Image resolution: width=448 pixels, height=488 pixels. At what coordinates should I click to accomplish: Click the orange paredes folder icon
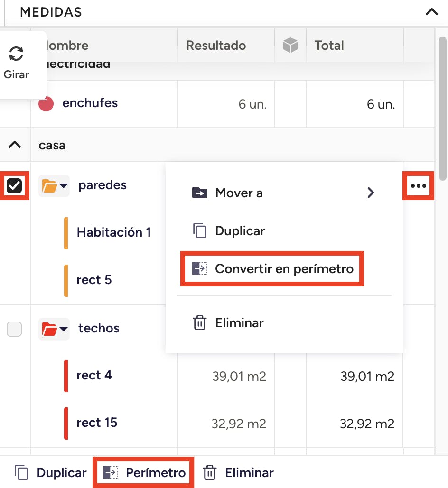click(50, 185)
